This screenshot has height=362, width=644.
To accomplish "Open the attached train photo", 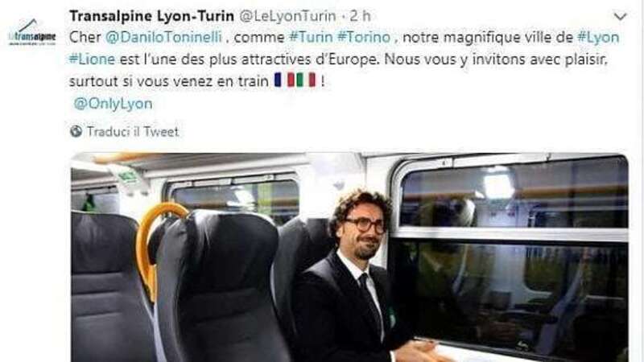I will point(349,257).
